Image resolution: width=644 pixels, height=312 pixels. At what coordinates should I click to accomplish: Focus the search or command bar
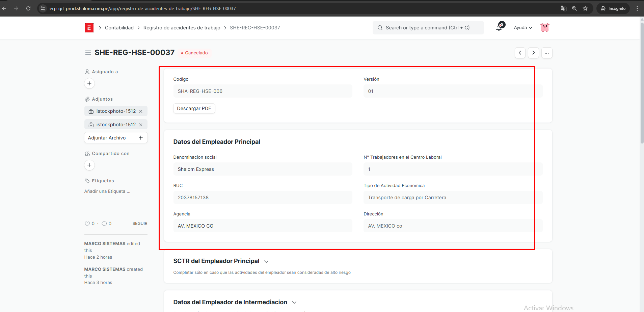[428, 28]
